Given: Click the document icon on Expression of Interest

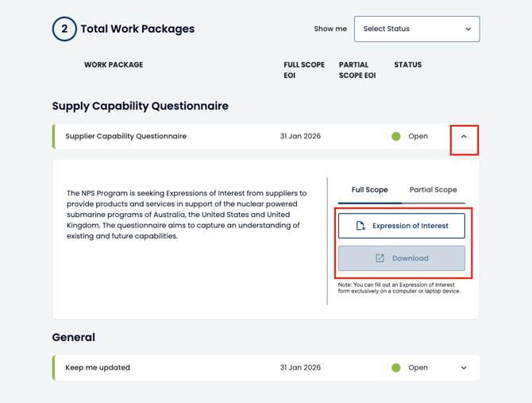Looking at the screenshot, I should pos(360,226).
